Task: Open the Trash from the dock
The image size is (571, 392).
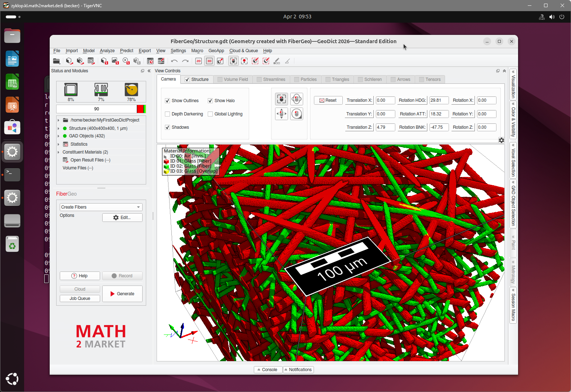Action: [x=12, y=244]
